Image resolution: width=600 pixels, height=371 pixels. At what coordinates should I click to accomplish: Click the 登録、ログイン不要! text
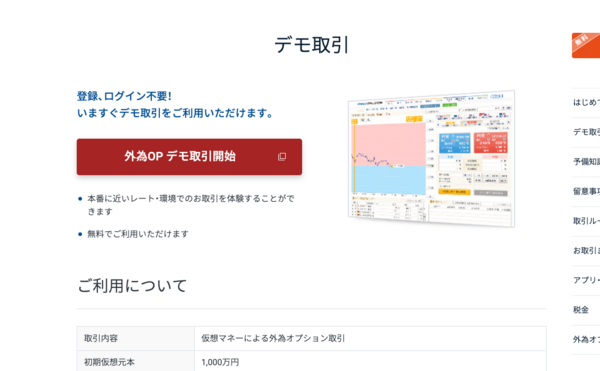(124, 96)
